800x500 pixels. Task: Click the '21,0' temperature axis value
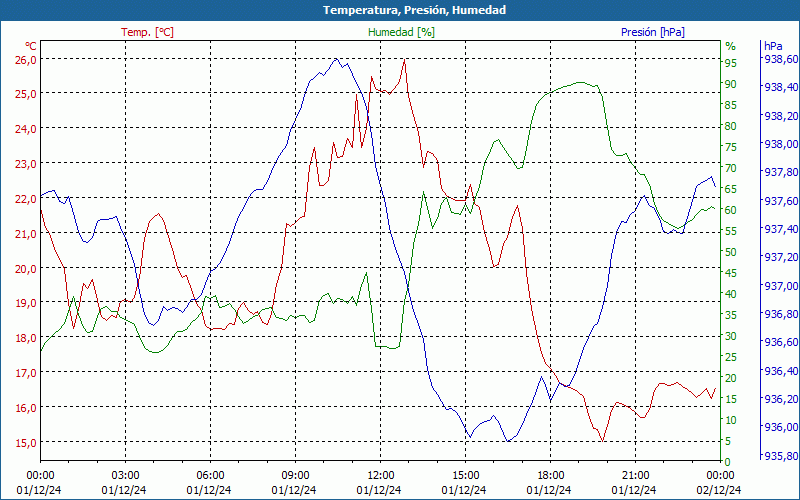point(26,234)
